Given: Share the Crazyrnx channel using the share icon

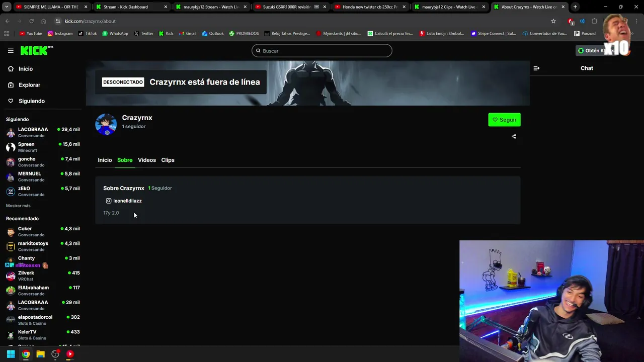Looking at the screenshot, I should coord(514,136).
